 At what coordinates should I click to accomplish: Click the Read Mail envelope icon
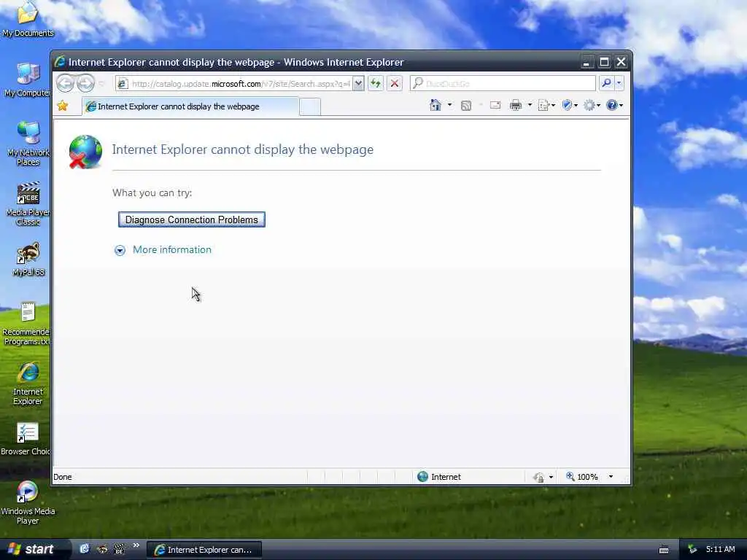495,105
